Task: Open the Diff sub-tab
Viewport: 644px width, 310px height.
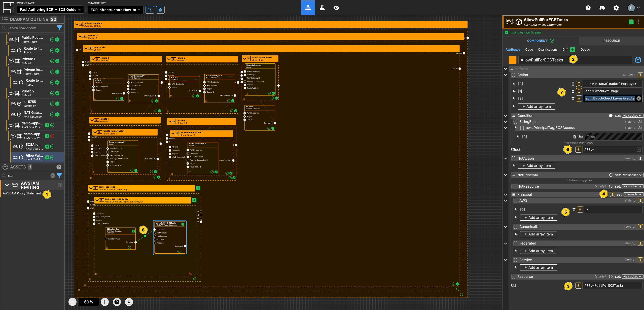Action: (565, 50)
